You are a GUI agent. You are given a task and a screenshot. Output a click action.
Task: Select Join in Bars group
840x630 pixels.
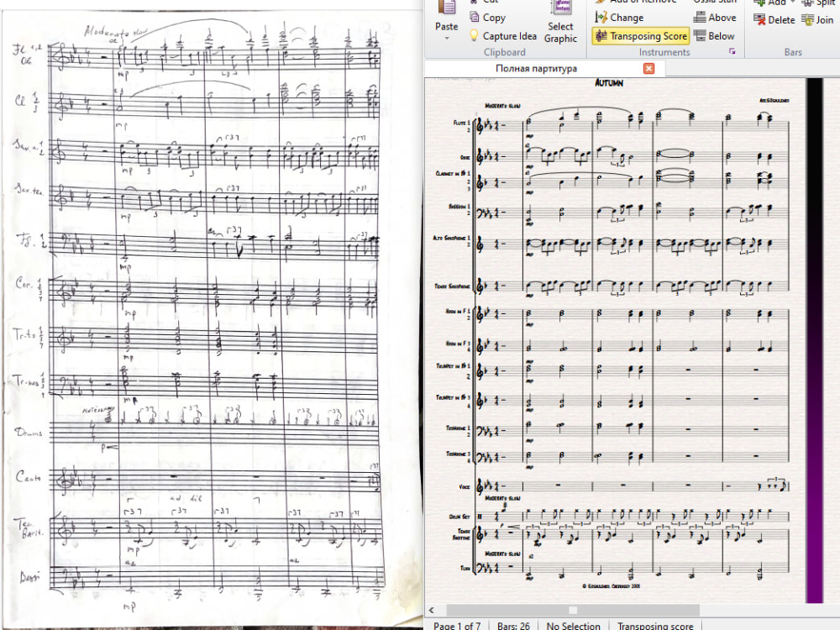tap(825, 20)
